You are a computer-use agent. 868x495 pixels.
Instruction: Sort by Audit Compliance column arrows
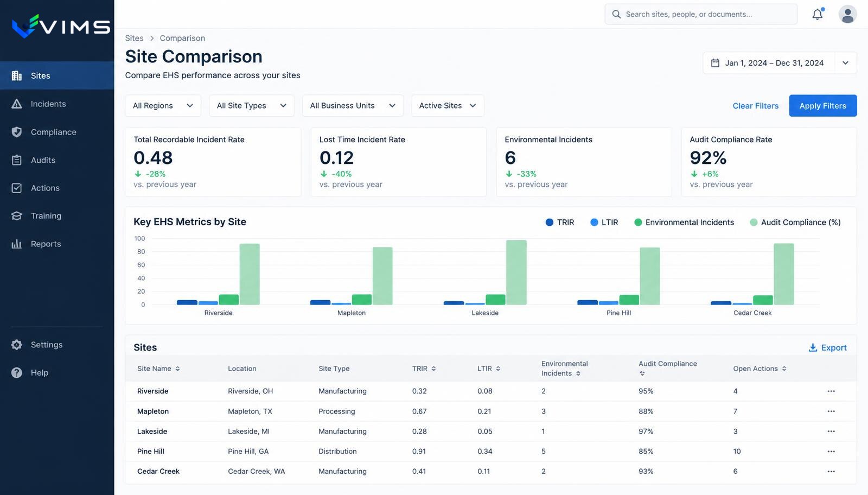(642, 373)
